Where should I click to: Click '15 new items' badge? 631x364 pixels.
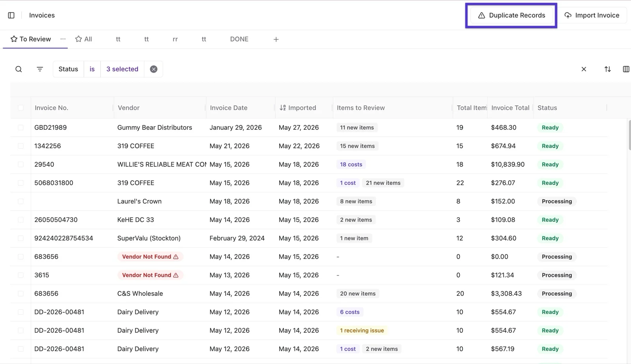(357, 146)
